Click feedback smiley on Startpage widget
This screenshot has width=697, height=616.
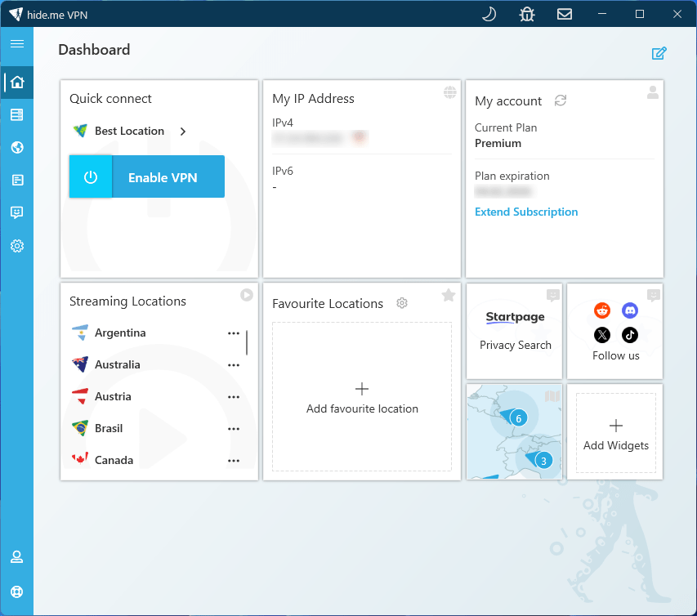[552, 295]
